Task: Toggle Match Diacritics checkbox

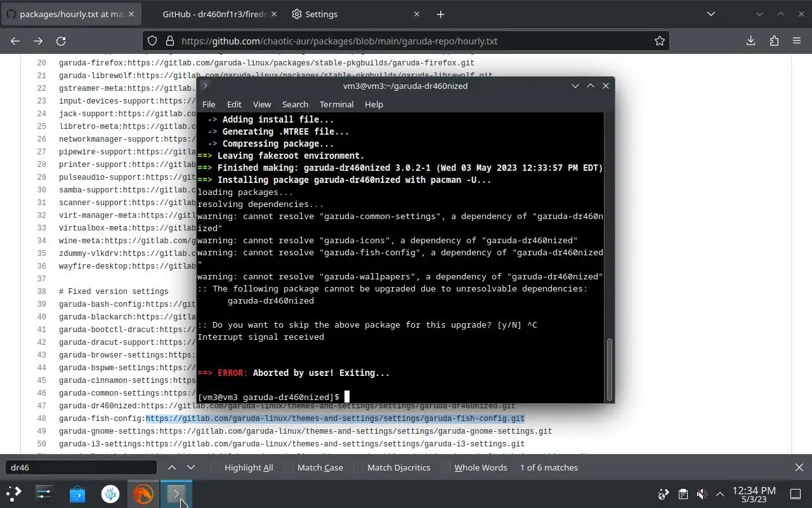Action: pyautogui.click(x=358, y=467)
